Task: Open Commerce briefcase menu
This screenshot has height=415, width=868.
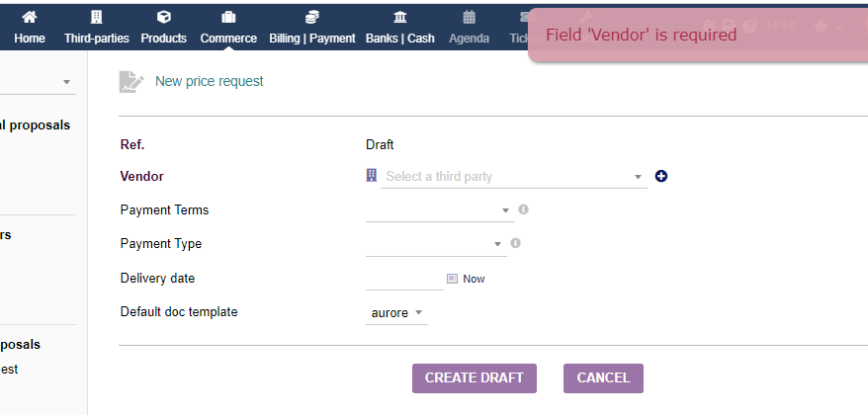Action: (228, 17)
